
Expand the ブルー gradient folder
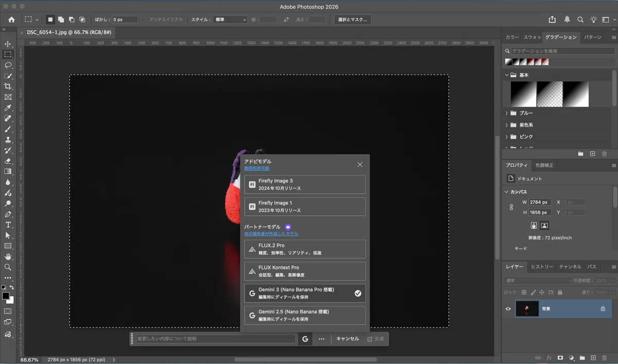click(x=507, y=113)
